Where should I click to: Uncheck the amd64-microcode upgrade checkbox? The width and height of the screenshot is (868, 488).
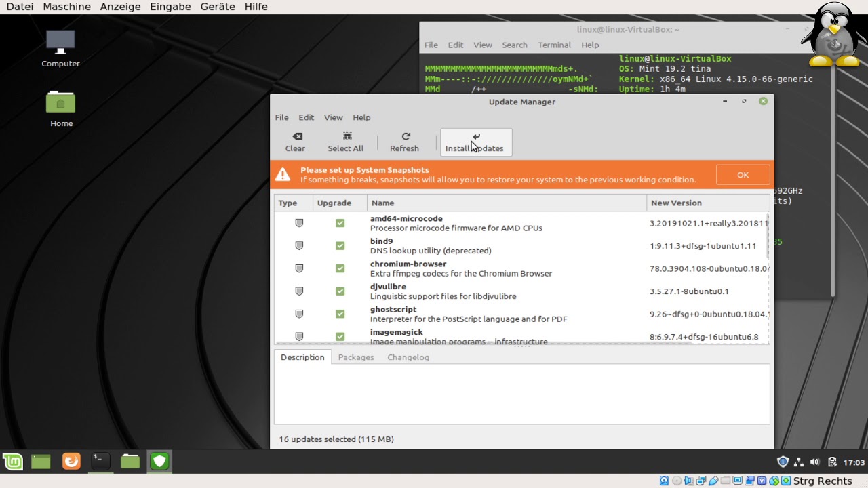tap(340, 223)
